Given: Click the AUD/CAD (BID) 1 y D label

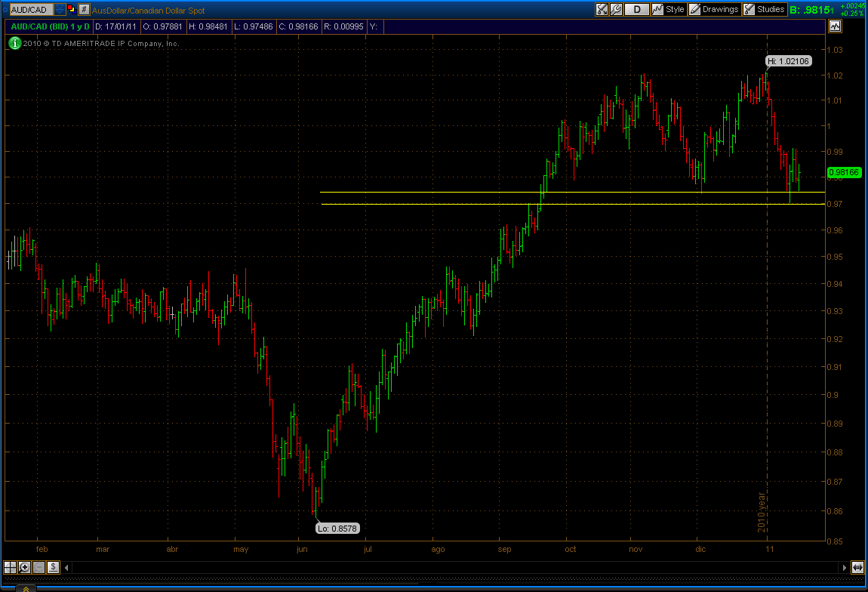Looking at the screenshot, I should tap(50, 26).
